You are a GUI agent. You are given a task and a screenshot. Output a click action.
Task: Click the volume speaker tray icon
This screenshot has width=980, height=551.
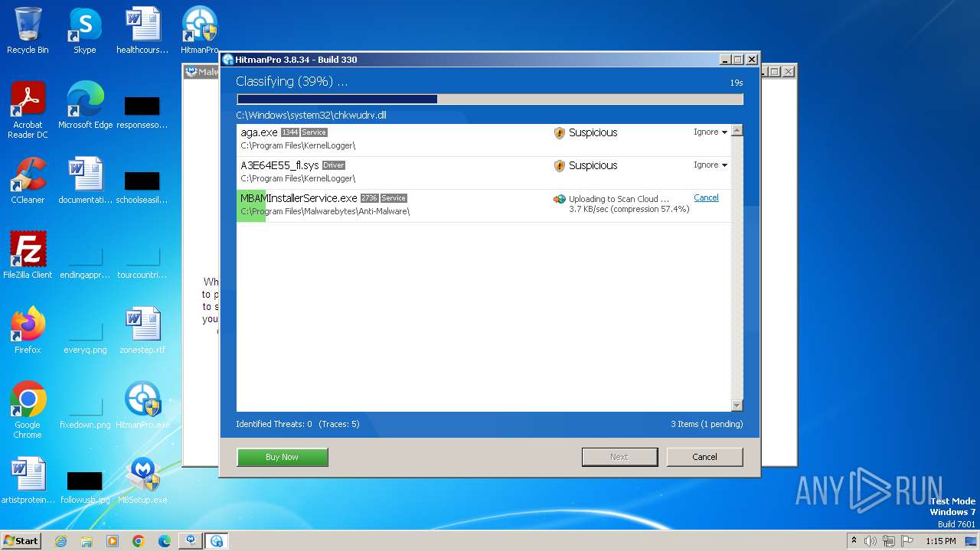point(871,541)
